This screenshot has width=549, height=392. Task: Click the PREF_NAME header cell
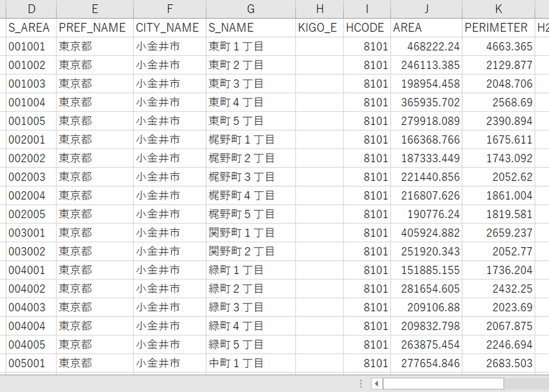click(x=95, y=28)
